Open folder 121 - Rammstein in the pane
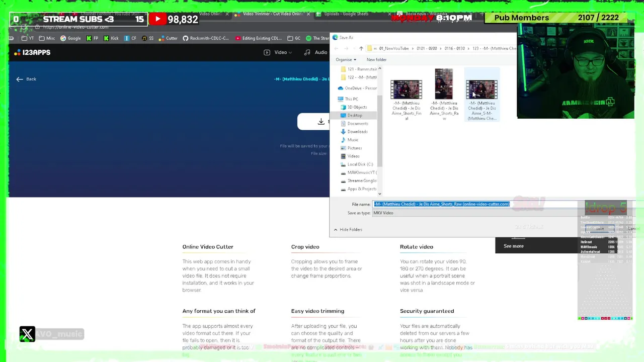 click(x=359, y=69)
